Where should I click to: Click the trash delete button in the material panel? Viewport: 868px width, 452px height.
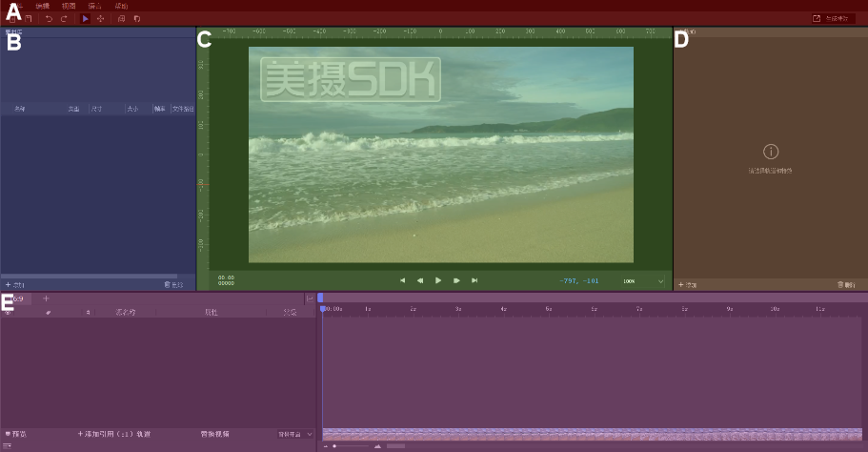(173, 285)
